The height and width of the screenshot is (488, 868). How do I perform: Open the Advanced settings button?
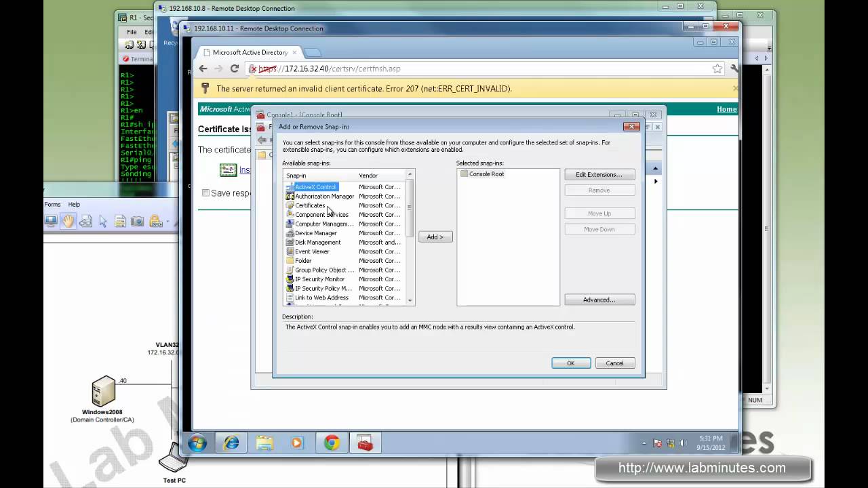pos(599,300)
